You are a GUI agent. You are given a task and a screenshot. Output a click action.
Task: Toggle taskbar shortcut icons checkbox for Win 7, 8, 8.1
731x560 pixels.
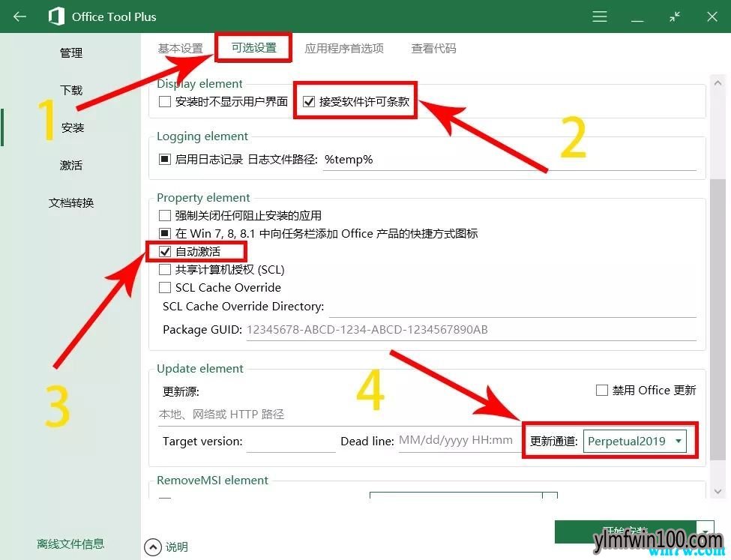pos(164,233)
